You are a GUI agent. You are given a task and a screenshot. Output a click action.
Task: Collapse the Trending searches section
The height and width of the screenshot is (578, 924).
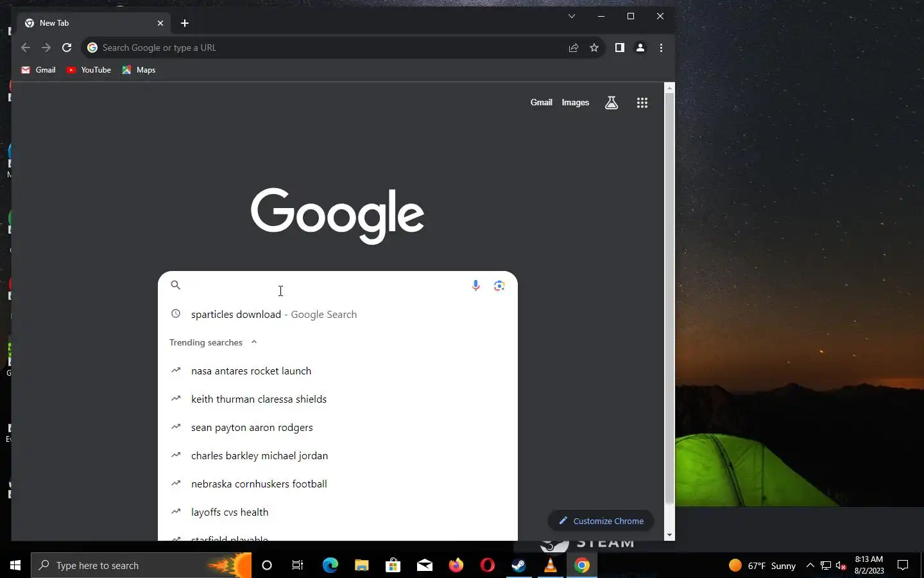(254, 342)
